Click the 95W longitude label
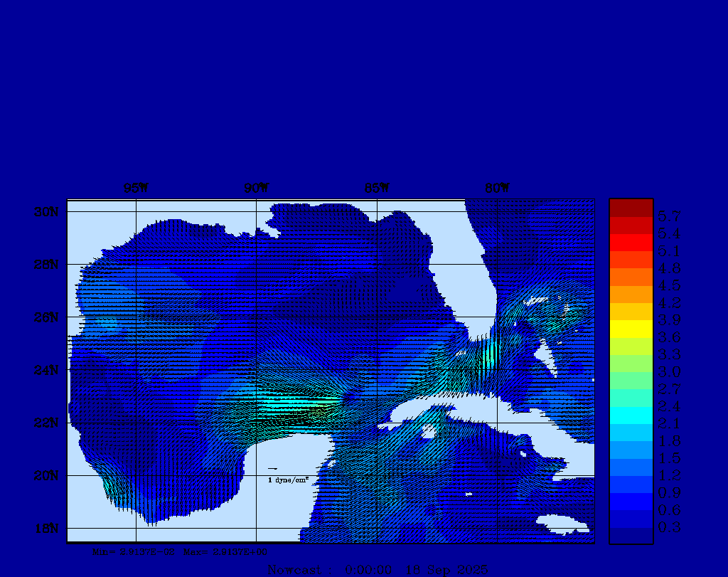Screen dimensions: 728x577 tap(135, 189)
